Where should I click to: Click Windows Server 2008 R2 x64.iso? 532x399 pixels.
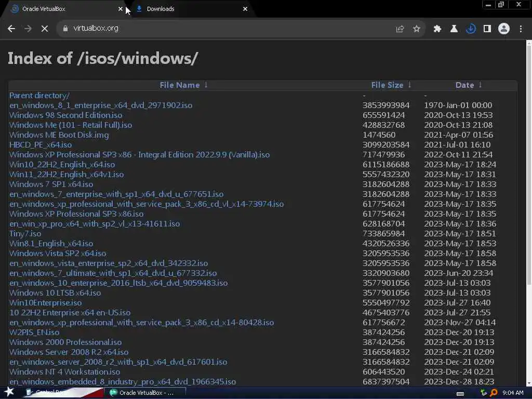tap(69, 352)
